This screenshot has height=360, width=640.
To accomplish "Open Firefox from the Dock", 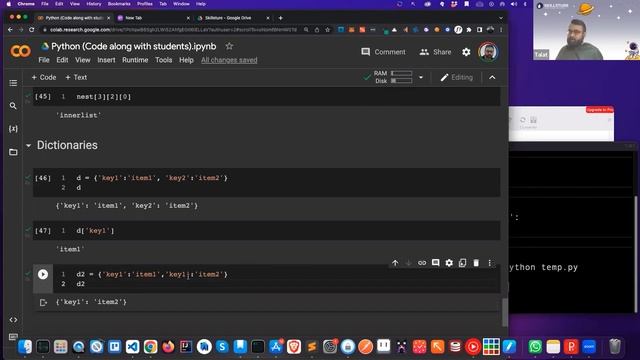I will coord(168,347).
